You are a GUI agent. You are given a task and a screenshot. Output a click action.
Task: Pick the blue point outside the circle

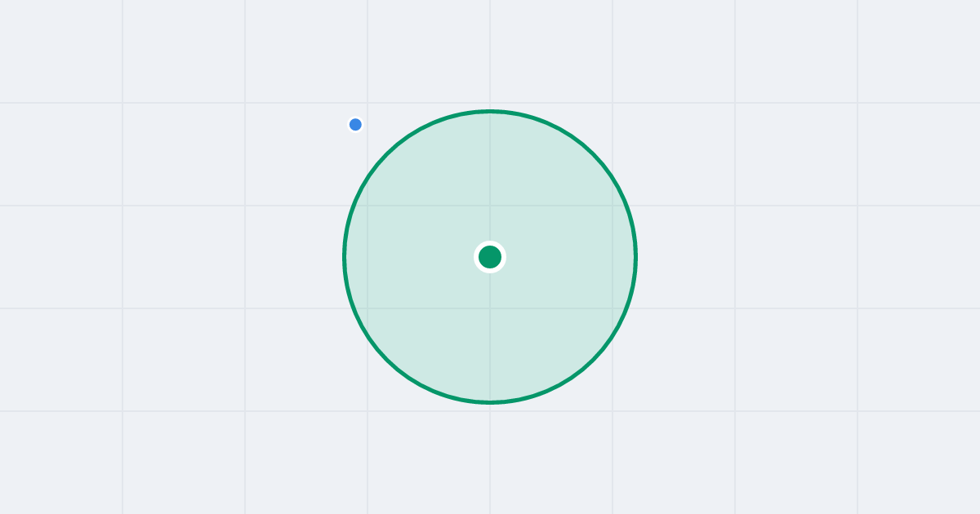pos(355,125)
